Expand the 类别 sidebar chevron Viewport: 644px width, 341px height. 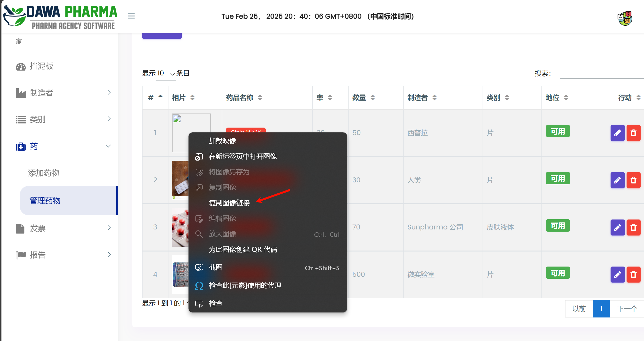coord(109,119)
